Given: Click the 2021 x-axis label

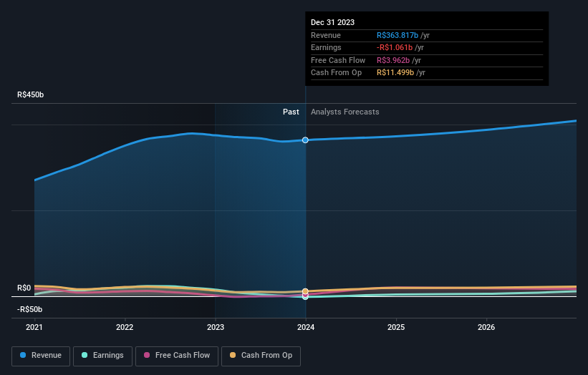Looking at the screenshot, I should pyautogui.click(x=34, y=328).
